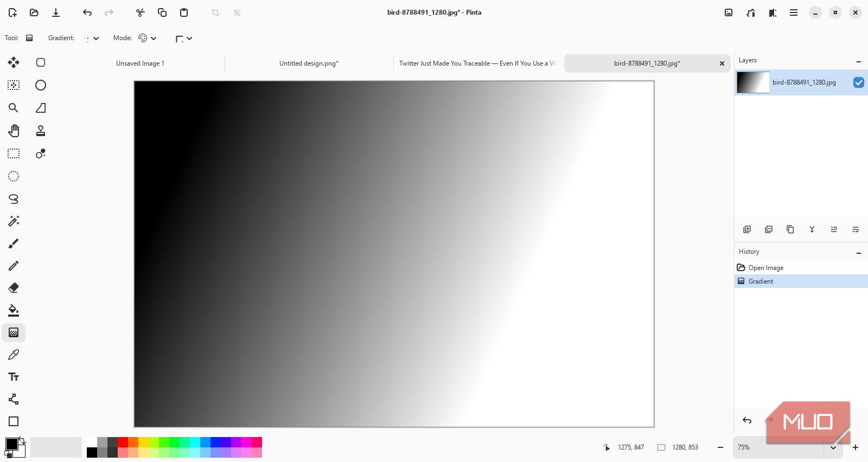Select the Lasso select tool

pyautogui.click(x=14, y=199)
